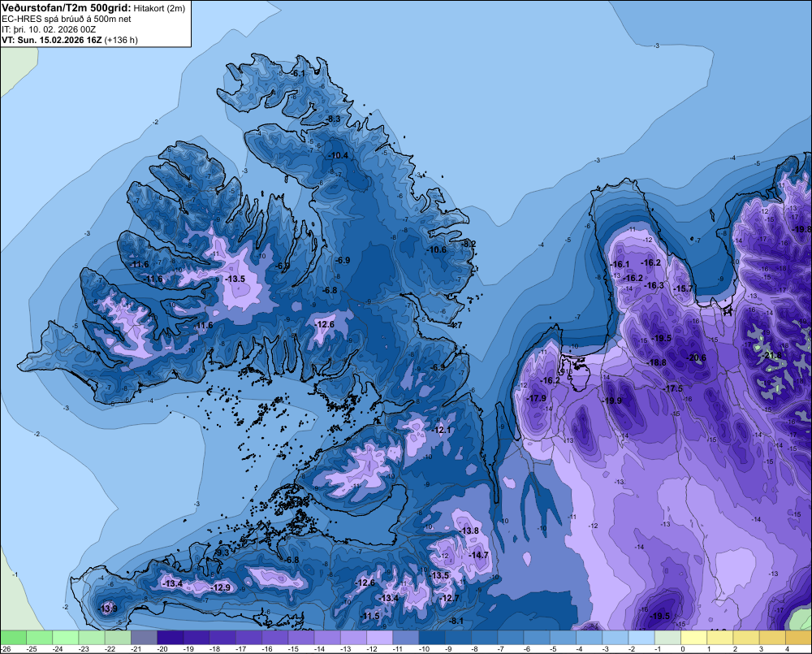This screenshot has width=812, height=654.
Task: Click the -6 label in the color scale
Action: (528, 649)
